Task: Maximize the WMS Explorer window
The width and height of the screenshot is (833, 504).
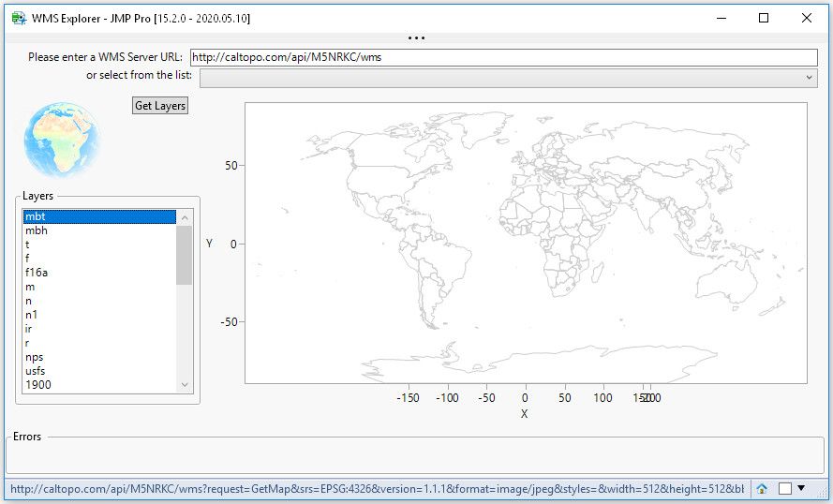Action: [764, 18]
